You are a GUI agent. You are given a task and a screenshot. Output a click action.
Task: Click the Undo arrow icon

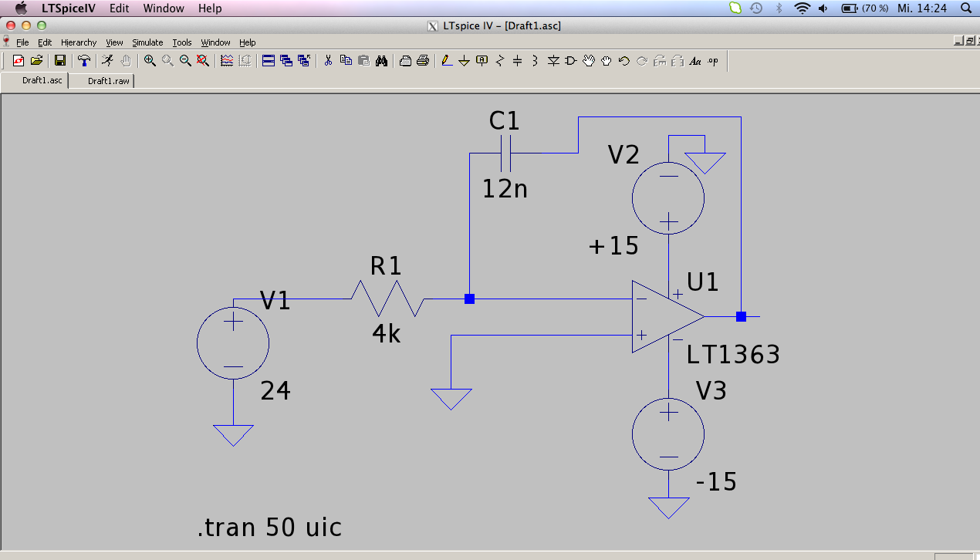623,61
